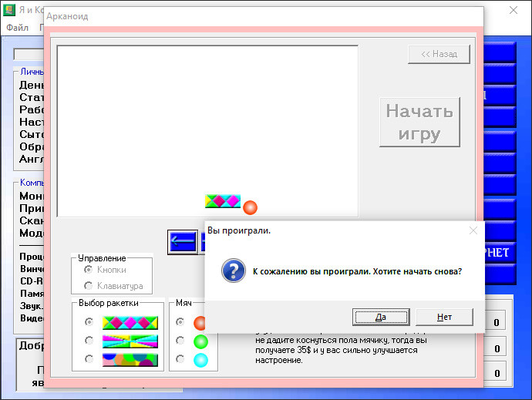The width and height of the screenshot is (532, 400).
Task: Click the Арканоид window title
Action: click(67, 16)
